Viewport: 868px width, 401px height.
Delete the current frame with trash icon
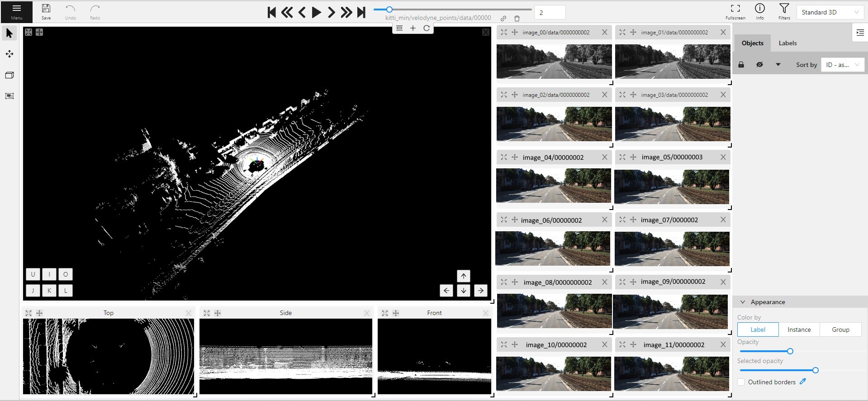517,19
